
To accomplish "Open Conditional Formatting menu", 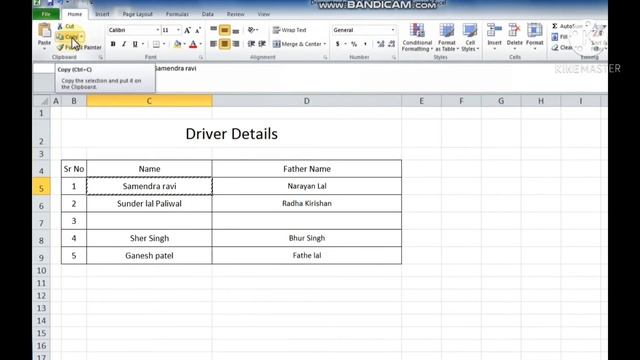I will (417, 38).
